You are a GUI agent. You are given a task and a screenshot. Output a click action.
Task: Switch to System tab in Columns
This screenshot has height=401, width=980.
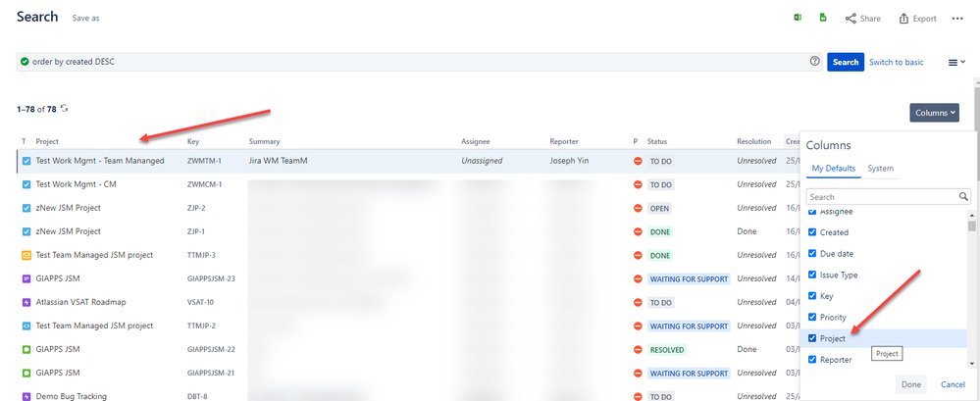coord(880,168)
